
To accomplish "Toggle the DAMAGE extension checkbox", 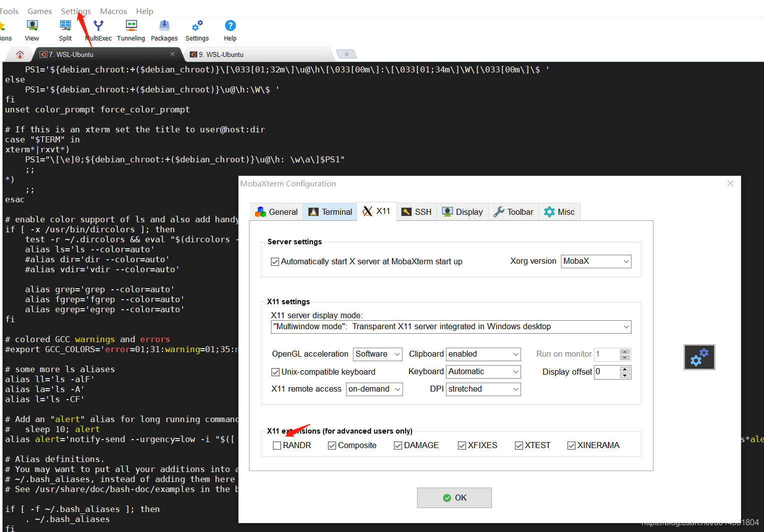I will pos(398,446).
